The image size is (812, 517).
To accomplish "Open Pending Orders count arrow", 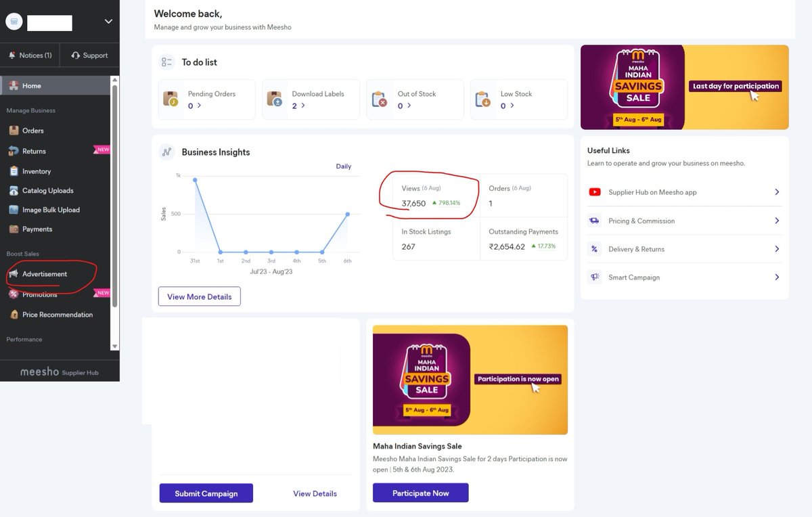I will click(x=199, y=106).
